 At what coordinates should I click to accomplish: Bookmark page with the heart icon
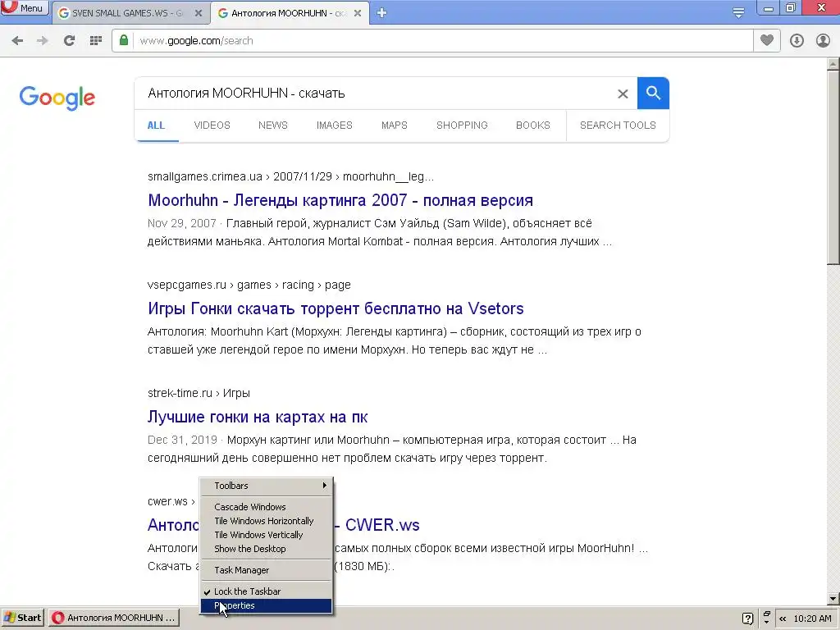click(767, 40)
